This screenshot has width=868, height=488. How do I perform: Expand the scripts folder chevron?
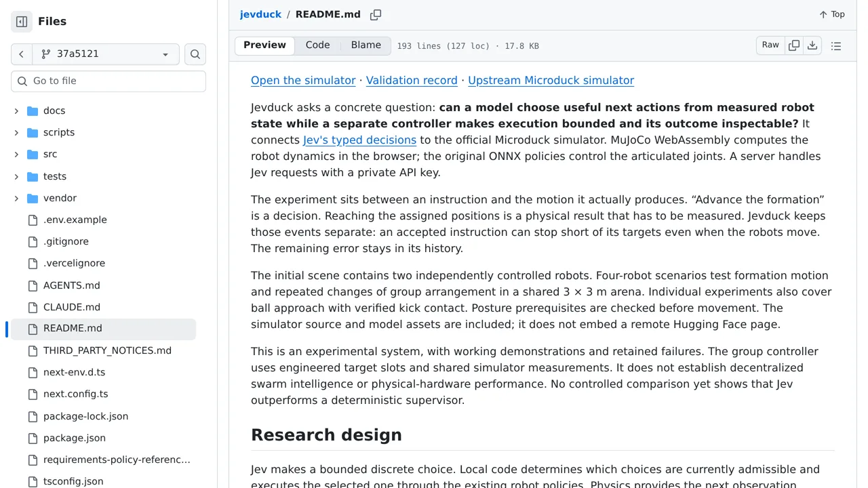click(x=16, y=133)
